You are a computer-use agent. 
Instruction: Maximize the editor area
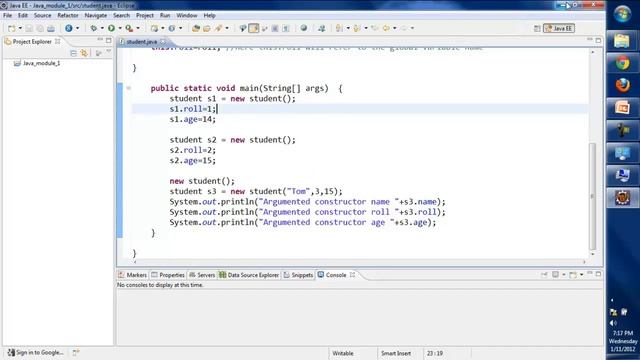598,40
